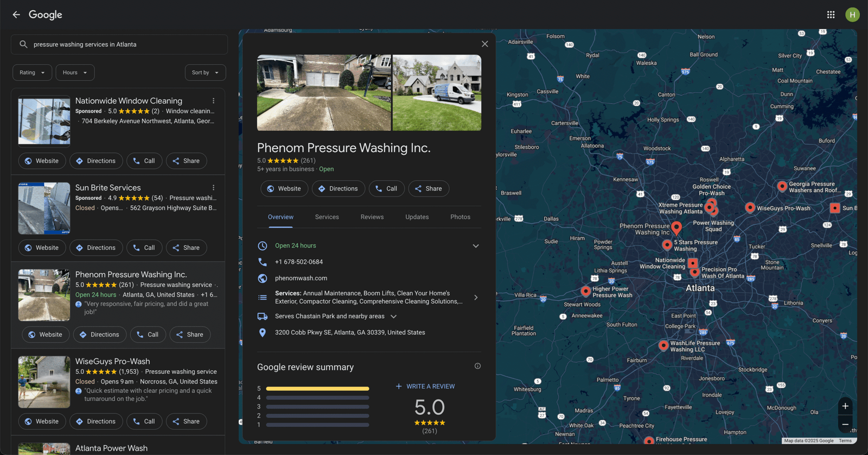This screenshot has height=455, width=868.
Task: Open the Google apps grid
Action: pos(831,15)
